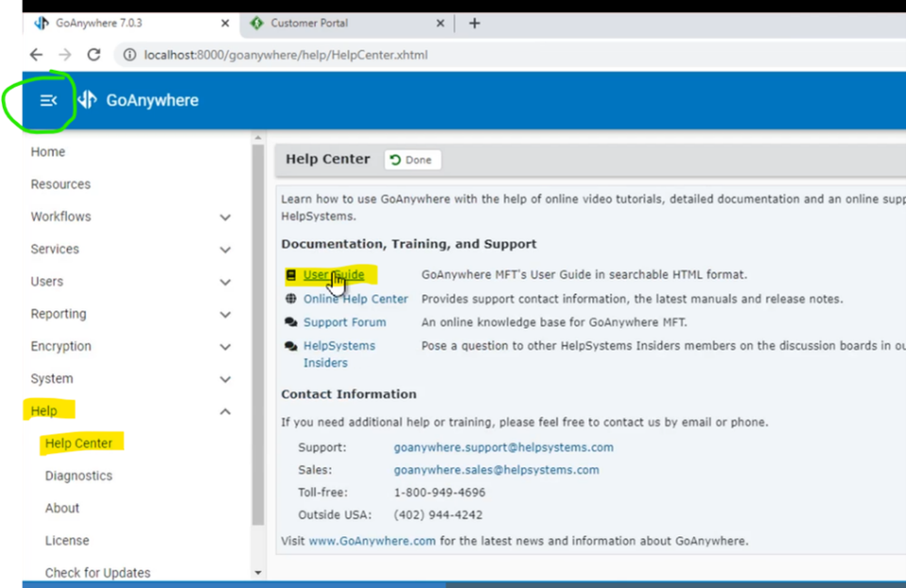Click the globe icon beside Online Help Center
The height and width of the screenshot is (588, 906).
pos(291,299)
